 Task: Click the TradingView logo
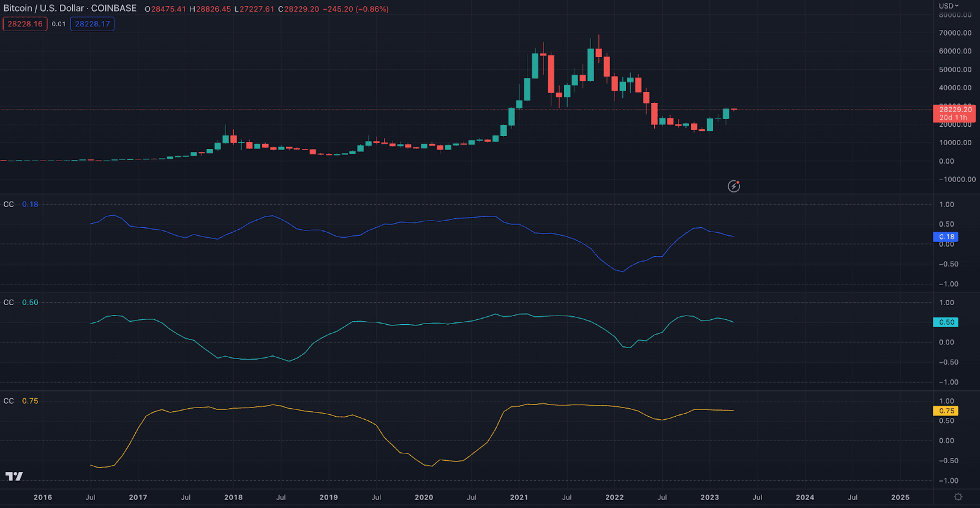14,476
